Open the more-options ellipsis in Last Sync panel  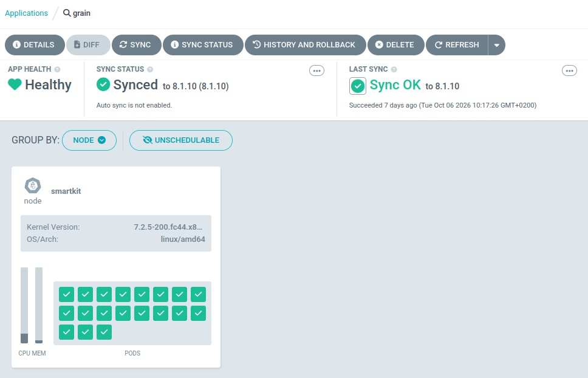569,70
